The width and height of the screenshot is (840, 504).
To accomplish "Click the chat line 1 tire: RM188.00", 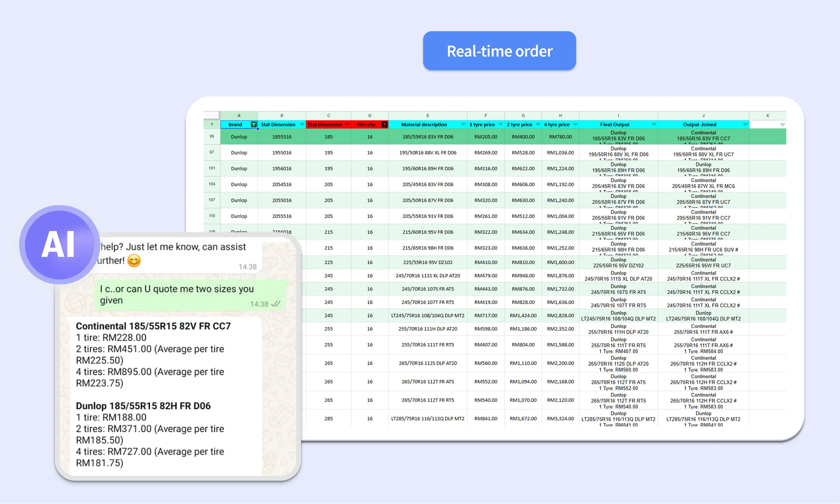I will pyautogui.click(x=111, y=417).
